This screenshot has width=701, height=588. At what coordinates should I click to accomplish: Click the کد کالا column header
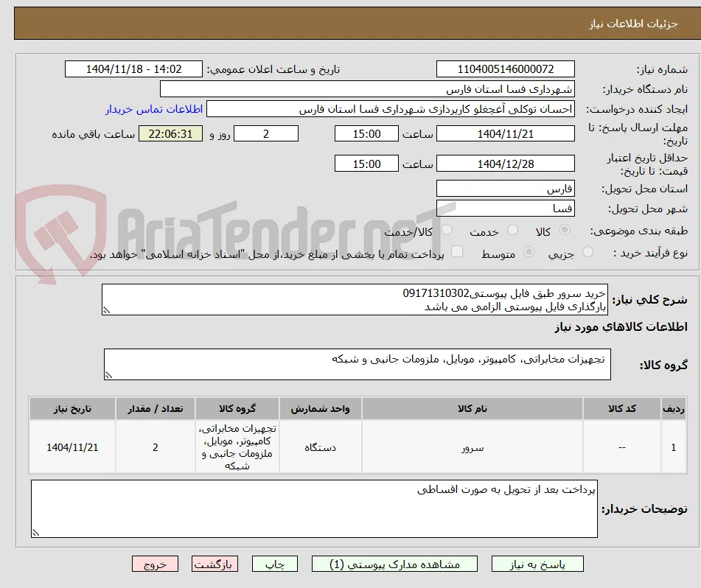[622, 408]
